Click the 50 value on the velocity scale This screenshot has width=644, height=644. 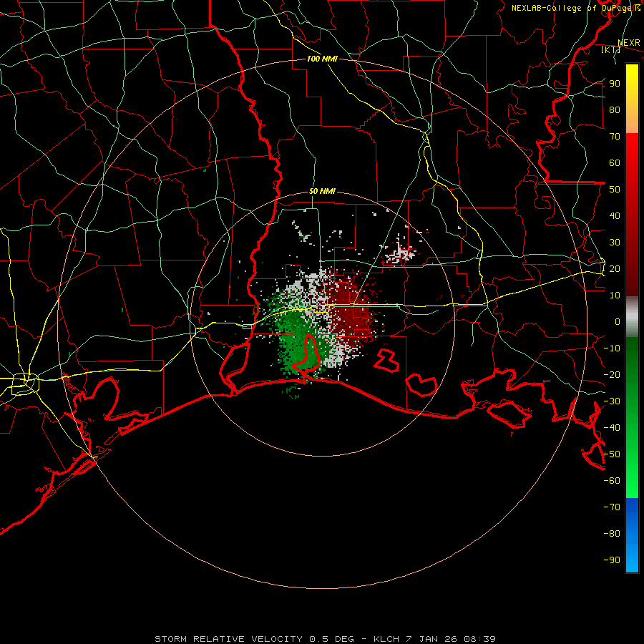pyautogui.click(x=615, y=190)
